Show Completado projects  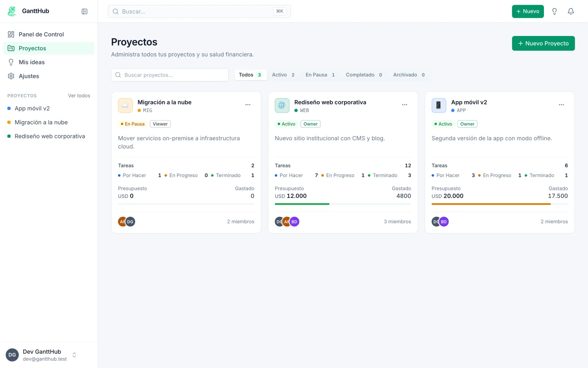(x=364, y=75)
